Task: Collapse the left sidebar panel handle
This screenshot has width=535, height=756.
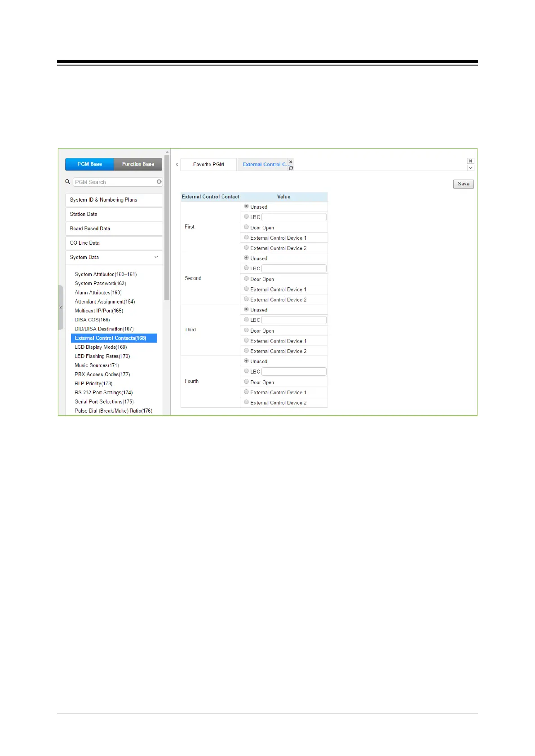Action: click(61, 308)
